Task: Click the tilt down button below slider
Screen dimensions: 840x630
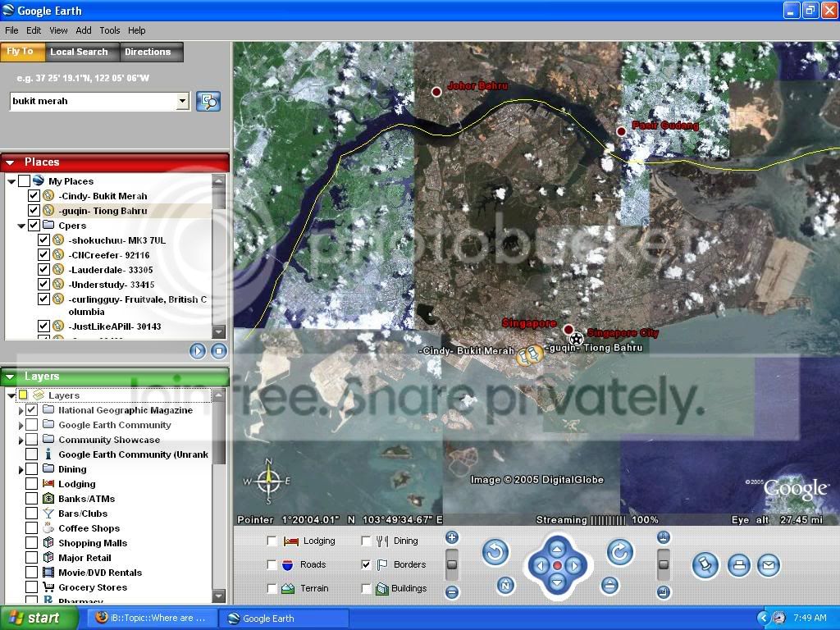Action: (663, 592)
